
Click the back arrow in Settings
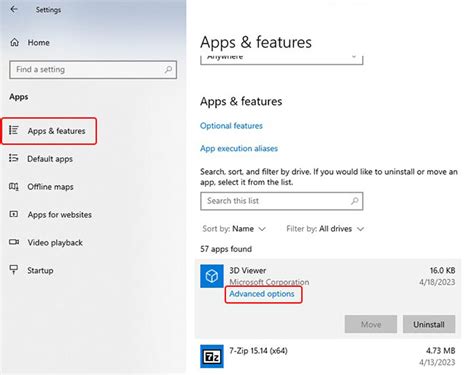pyautogui.click(x=14, y=9)
